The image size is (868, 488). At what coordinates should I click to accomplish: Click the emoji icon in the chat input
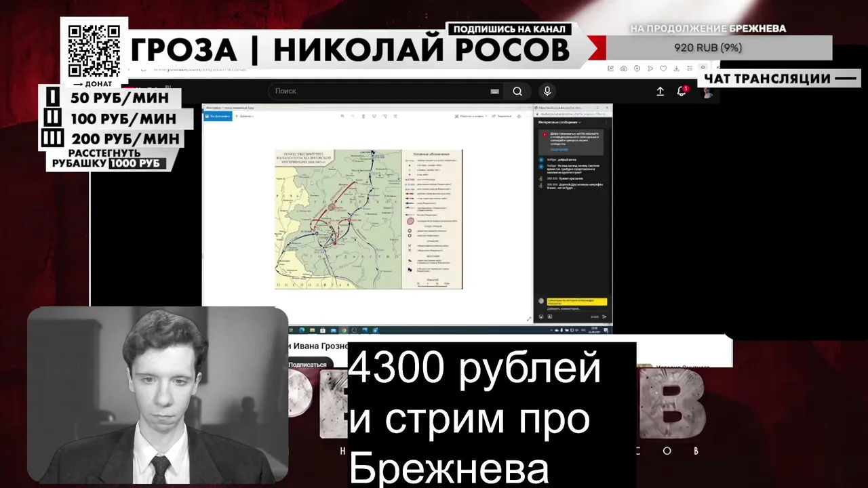point(541,317)
